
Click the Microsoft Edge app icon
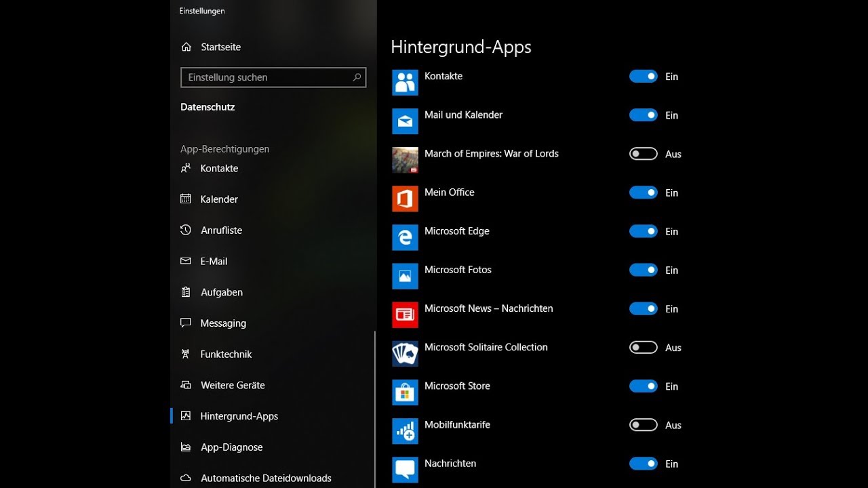pyautogui.click(x=405, y=237)
